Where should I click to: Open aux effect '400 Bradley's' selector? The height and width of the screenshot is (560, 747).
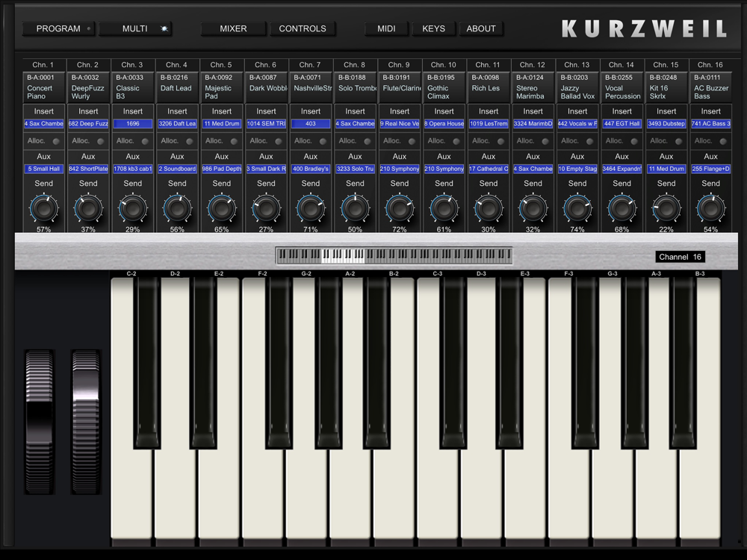tap(311, 169)
